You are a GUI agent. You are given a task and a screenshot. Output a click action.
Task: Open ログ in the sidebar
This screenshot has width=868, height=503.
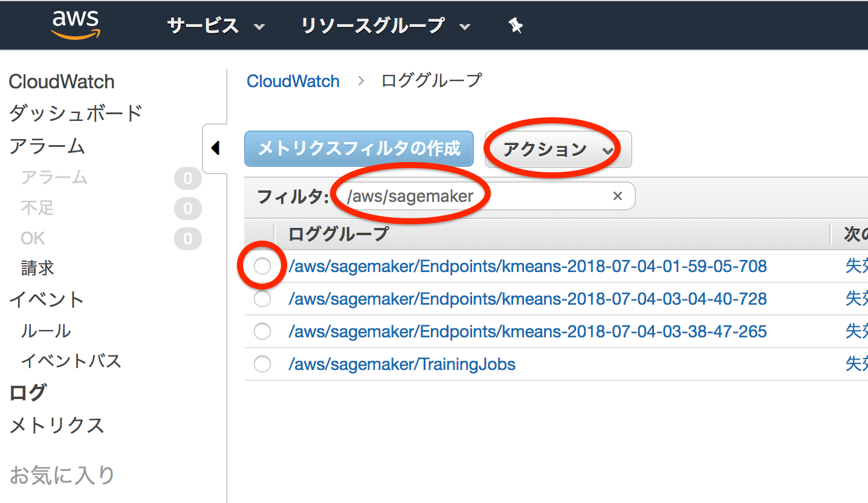tap(27, 392)
